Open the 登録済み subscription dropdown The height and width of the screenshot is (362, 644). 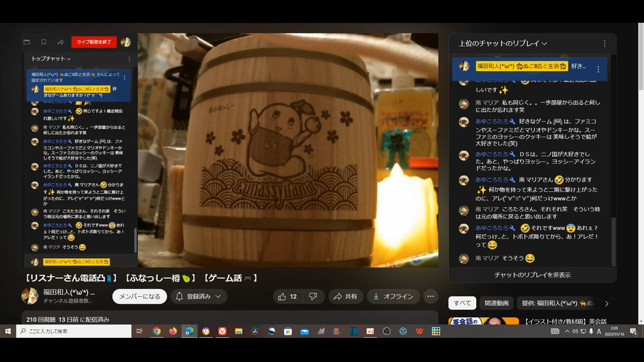(x=199, y=296)
